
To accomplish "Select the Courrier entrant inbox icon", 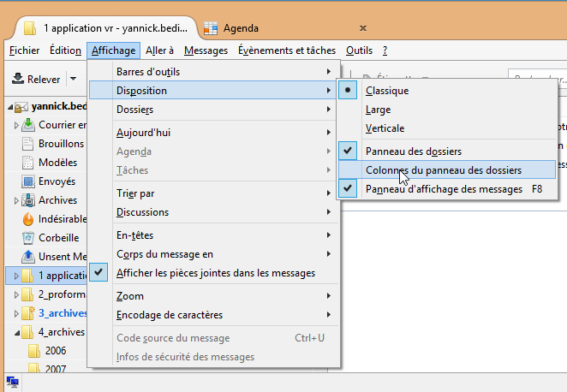I will pyautogui.click(x=27, y=125).
